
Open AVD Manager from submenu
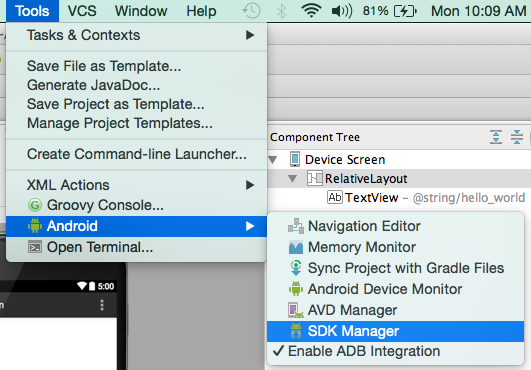395,310
